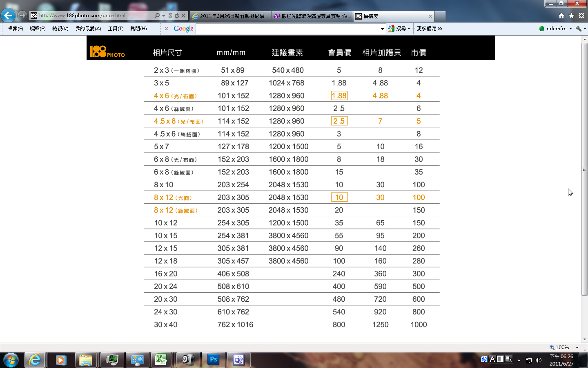
Task: Open the 我的最愛(A) menu
Action: coord(88,29)
